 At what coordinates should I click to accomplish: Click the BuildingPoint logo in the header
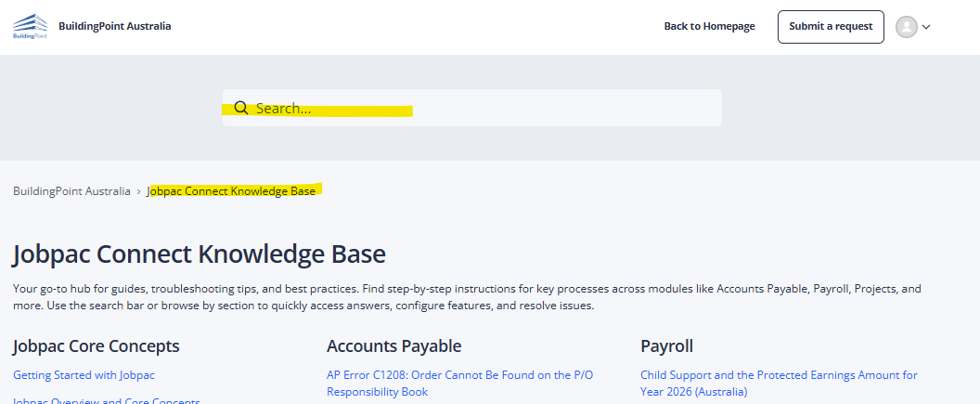30,27
